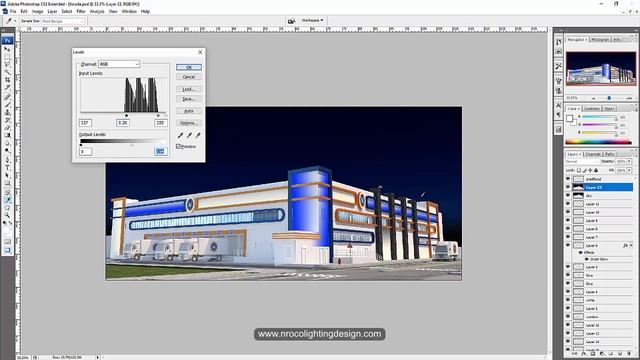Open the History panel from dock

tap(559, 42)
